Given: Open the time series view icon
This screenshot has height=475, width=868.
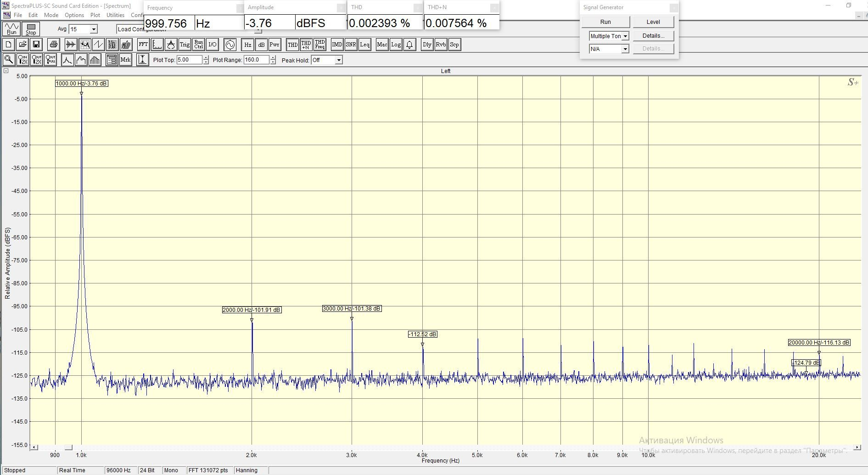Looking at the screenshot, I should coord(71,45).
